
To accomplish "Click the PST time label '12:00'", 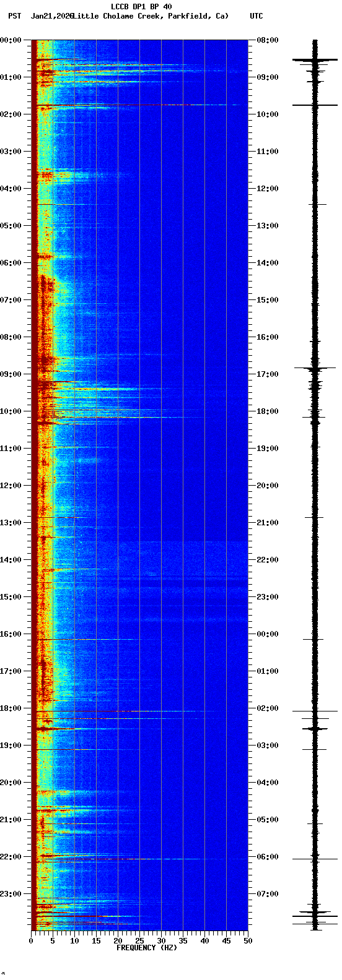I will pos(11,486).
